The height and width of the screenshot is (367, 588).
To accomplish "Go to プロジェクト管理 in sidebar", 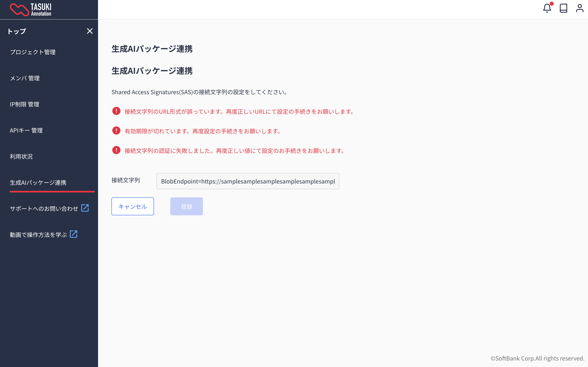I will tap(32, 52).
